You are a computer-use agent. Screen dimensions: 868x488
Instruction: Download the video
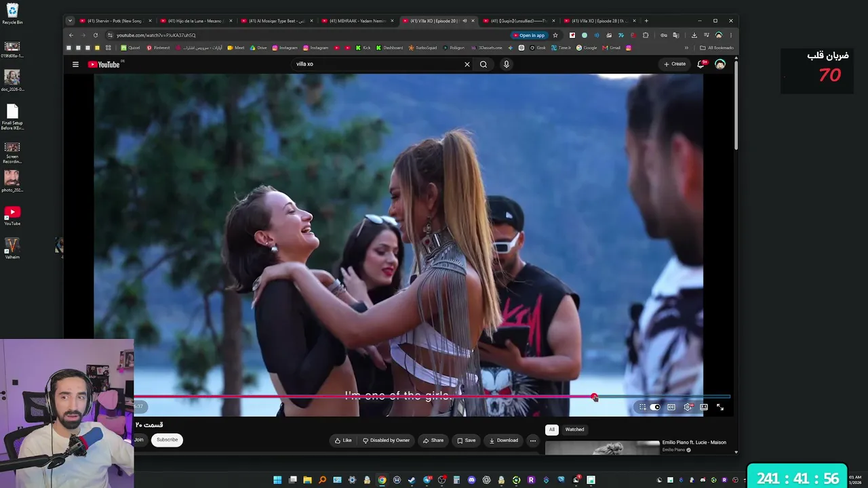pos(503,441)
